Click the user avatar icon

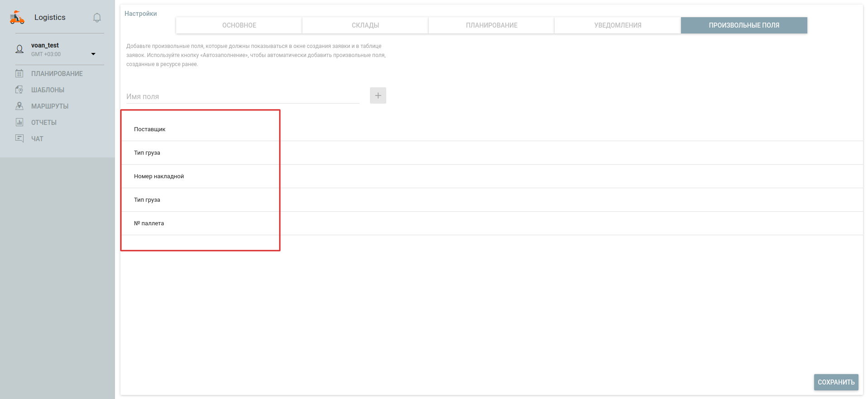[19, 49]
